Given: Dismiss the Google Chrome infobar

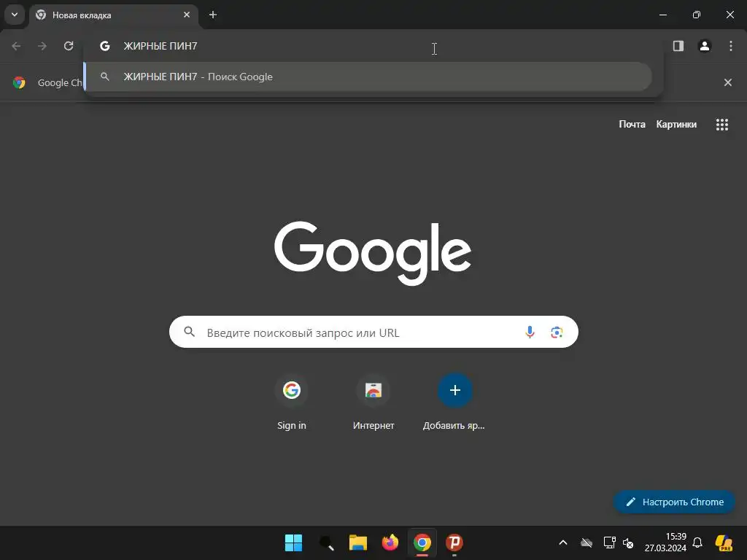Looking at the screenshot, I should click(x=728, y=82).
